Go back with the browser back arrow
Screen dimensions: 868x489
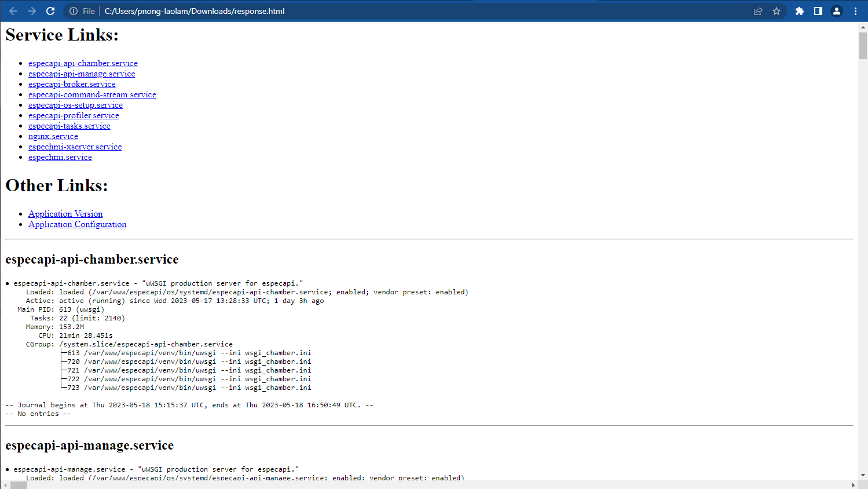(13, 11)
